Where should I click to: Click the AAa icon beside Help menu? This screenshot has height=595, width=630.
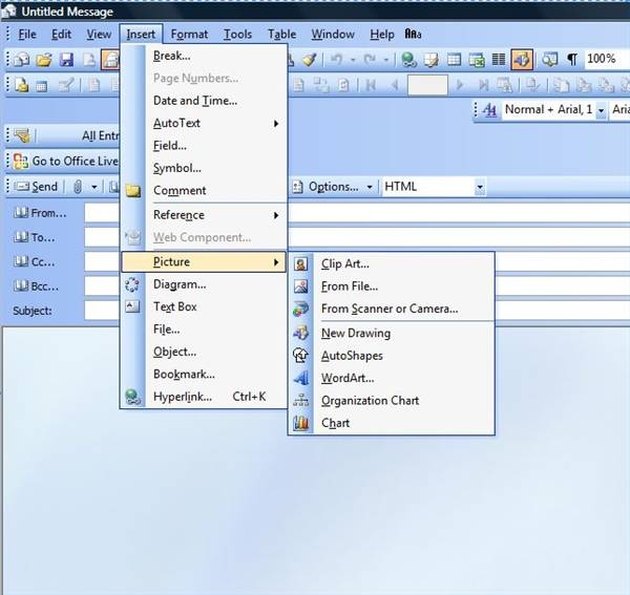click(x=413, y=34)
